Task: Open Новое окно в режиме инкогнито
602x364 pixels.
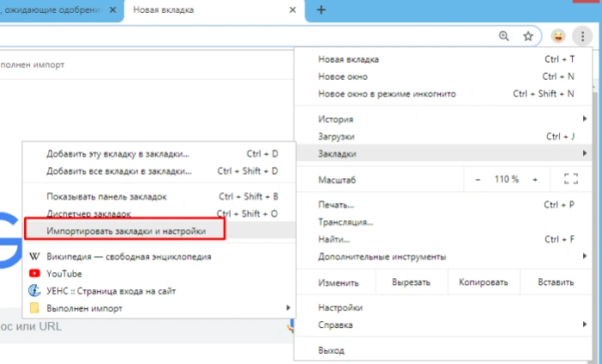Action: (x=444, y=94)
